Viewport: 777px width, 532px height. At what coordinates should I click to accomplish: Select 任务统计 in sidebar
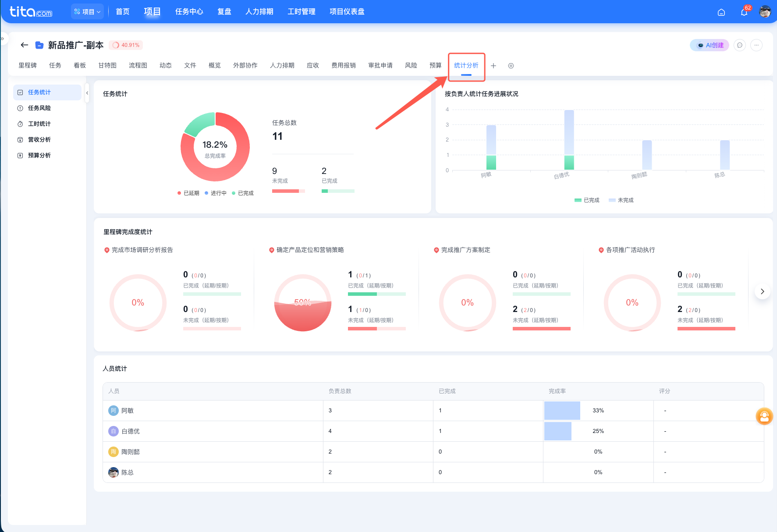[47, 92]
